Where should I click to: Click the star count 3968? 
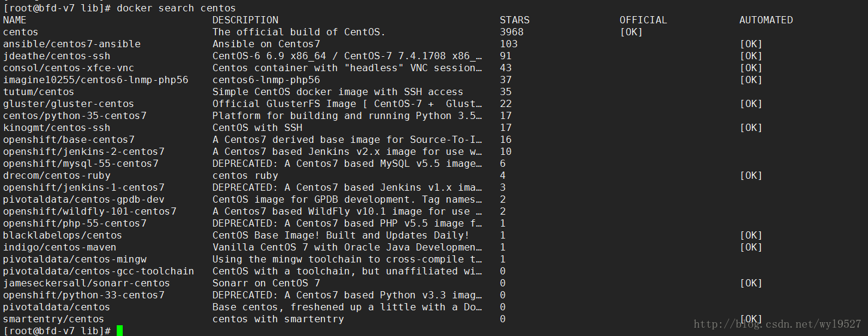tap(512, 32)
